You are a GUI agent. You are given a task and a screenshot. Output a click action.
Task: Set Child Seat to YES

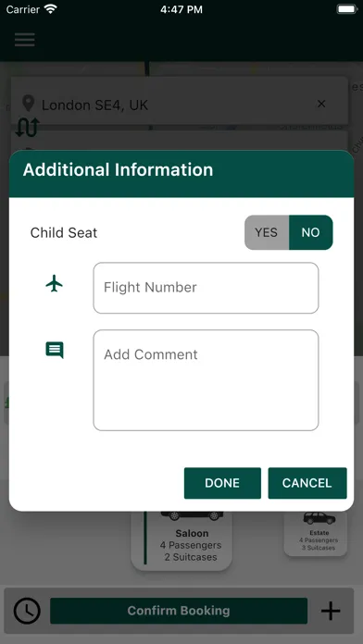267,232
